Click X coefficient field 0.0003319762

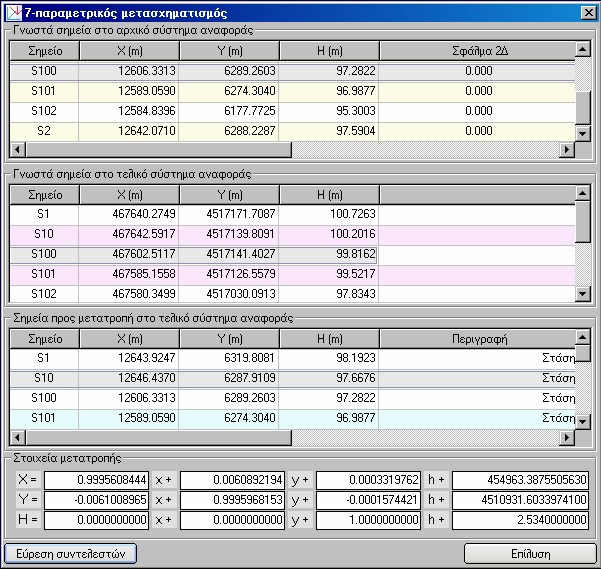(x=369, y=480)
